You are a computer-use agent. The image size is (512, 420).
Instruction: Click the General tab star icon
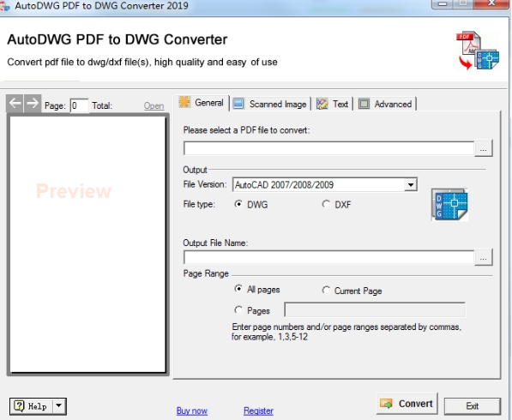click(184, 102)
